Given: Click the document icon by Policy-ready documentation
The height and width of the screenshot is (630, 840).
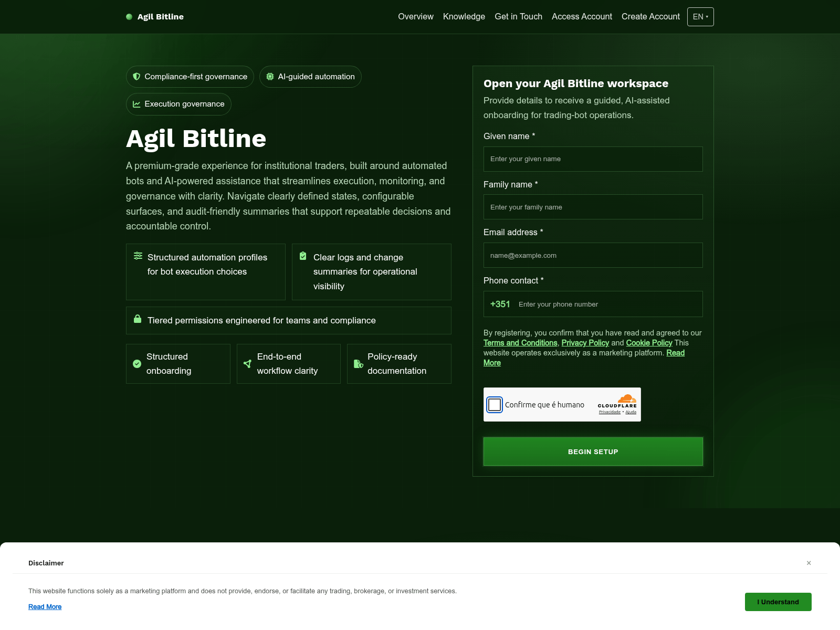Looking at the screenshot, I should point(359,364).
